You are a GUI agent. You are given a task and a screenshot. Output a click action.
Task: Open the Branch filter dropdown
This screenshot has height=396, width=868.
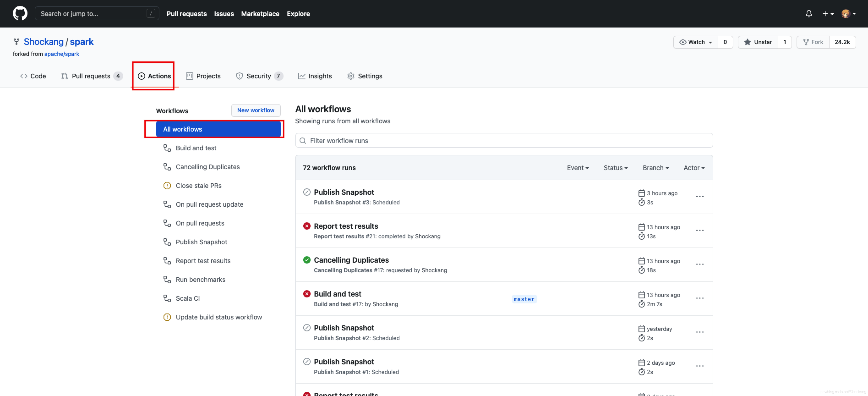tap(655, 168)
